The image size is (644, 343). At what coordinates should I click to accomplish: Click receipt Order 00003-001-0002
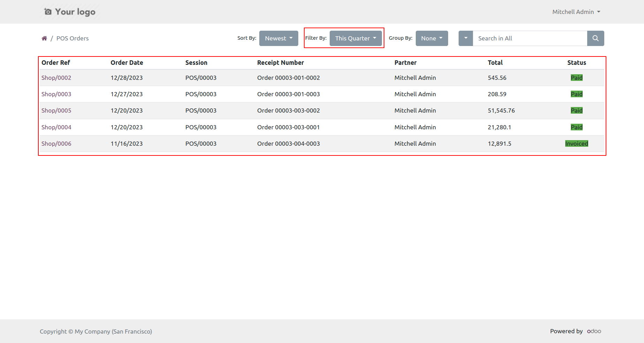point(289,78)
